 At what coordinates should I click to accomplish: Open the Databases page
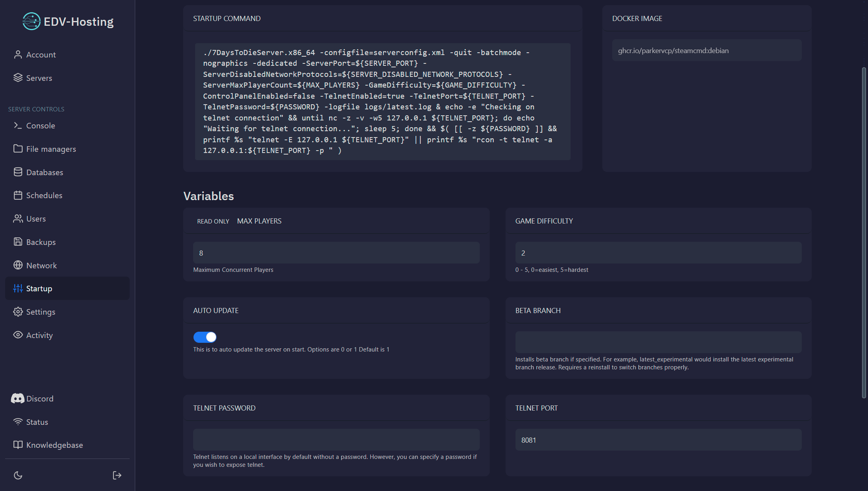(67, 172)
